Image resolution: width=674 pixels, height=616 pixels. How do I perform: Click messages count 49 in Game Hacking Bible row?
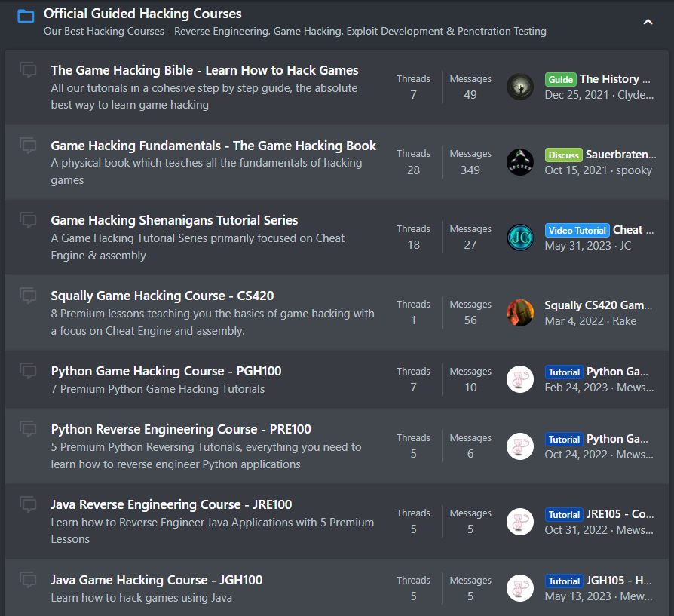[470, 94]
